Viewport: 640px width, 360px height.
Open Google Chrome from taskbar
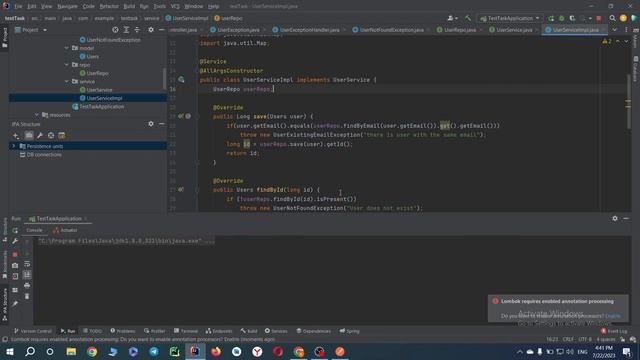coord(92,351)
